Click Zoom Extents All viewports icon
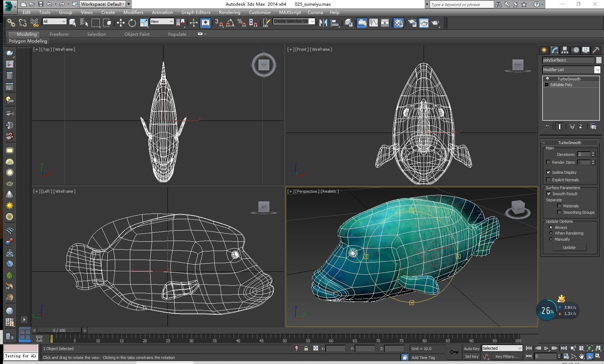The width and height of the screenshot is (604, 364). (x=598, y=348)
